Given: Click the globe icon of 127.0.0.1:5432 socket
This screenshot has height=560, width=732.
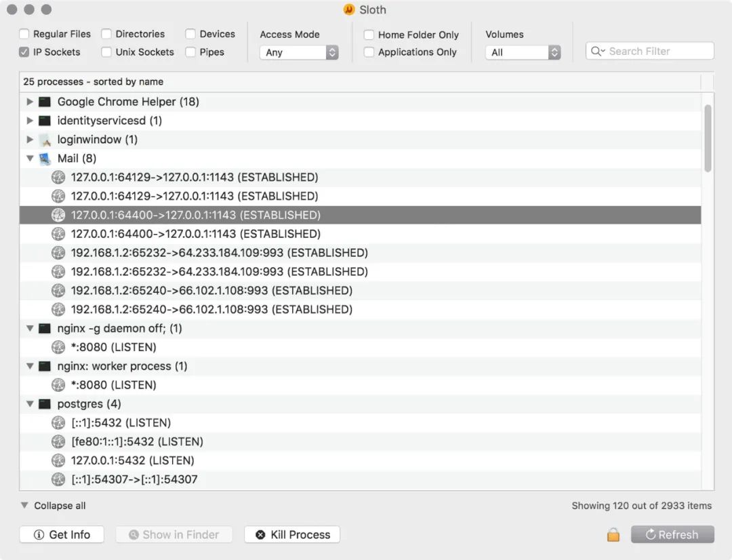Looking at the screenshot, I should (x=58, y=460).
